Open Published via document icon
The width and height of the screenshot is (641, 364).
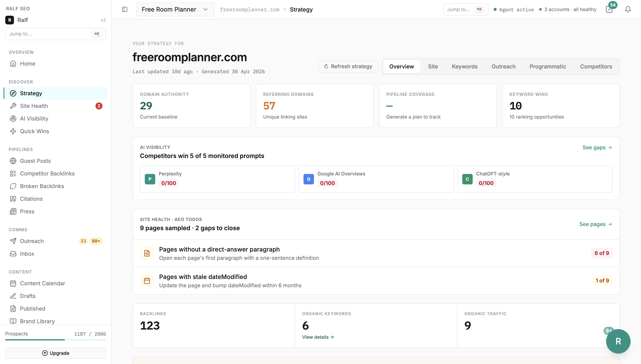[13, 308]
